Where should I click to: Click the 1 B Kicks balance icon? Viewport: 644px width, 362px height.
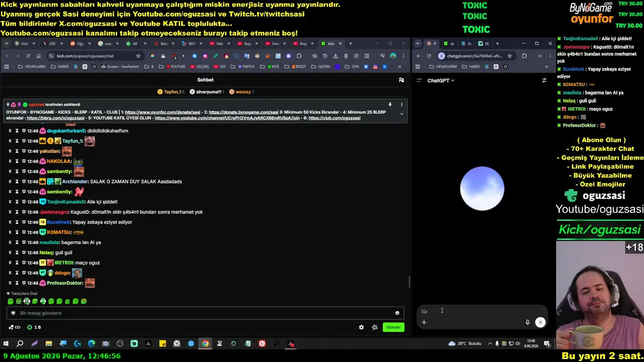click(x=34, y=327)
